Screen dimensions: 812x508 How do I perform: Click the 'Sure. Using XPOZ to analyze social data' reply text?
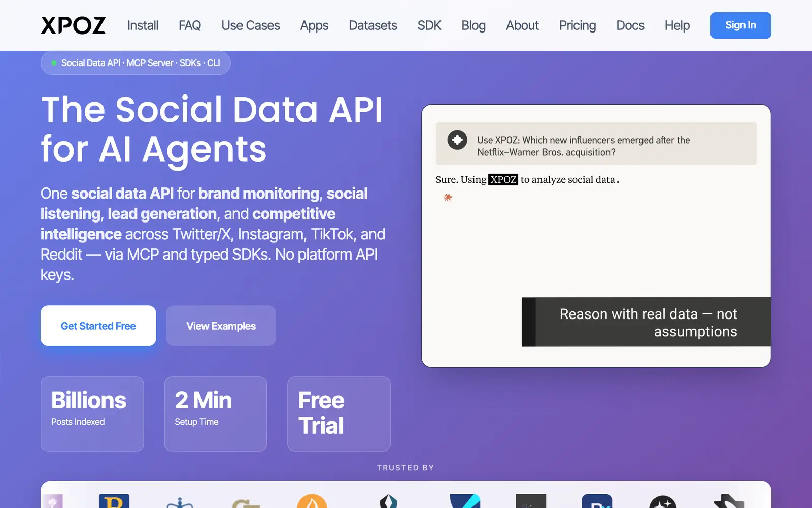pos(527,179)
